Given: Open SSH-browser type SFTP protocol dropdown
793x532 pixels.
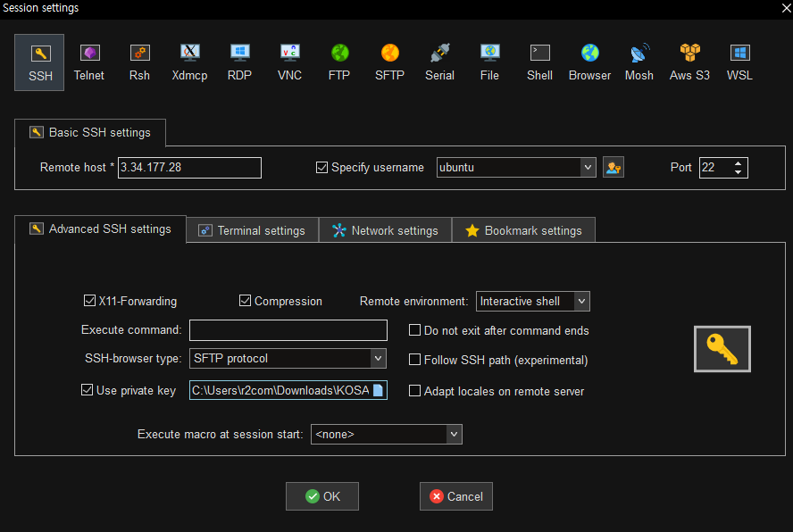Looking at the screenshot, I should (x=378, y=359).
